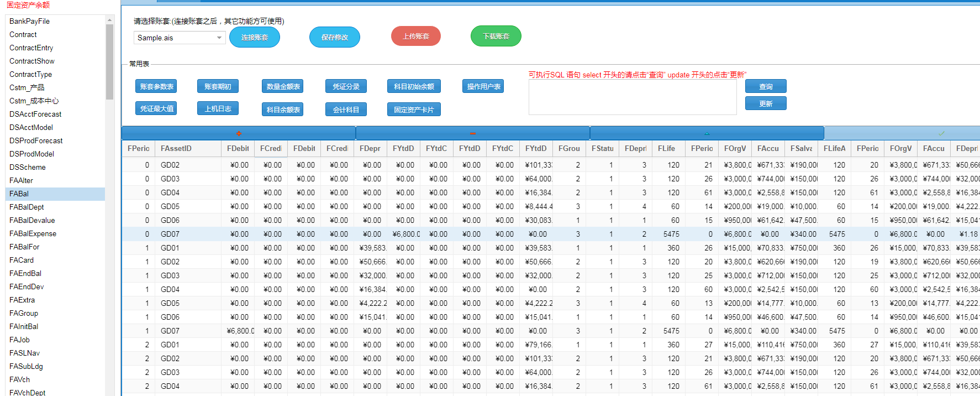Open the 科目初始余额 table

(x=414, y=86)
